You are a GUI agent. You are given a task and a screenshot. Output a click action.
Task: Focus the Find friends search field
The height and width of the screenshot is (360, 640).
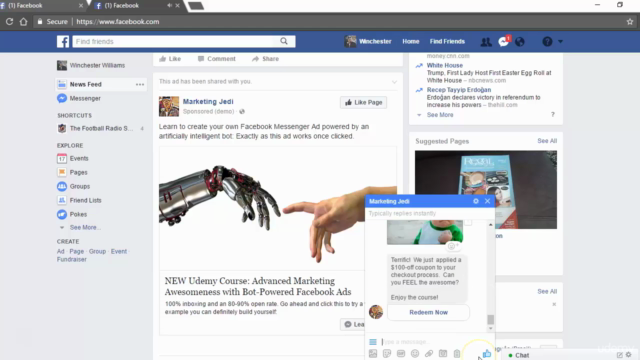pos(176,41)
